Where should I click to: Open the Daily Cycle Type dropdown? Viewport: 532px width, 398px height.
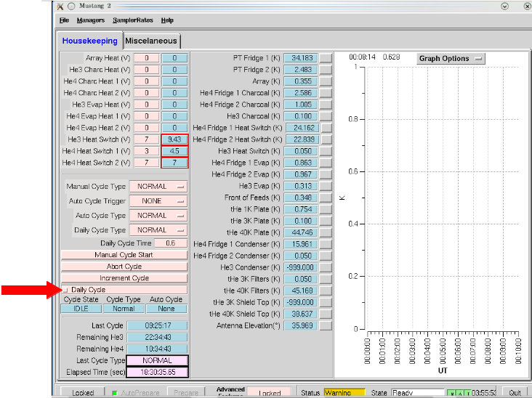pyautogui.click(x=158, y=230)
